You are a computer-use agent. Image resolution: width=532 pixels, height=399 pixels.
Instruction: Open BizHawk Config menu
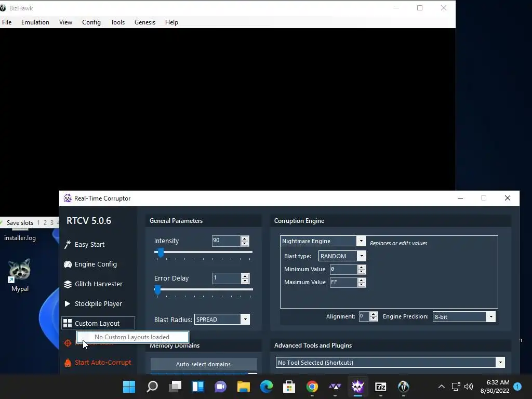[x=91, y=22]
